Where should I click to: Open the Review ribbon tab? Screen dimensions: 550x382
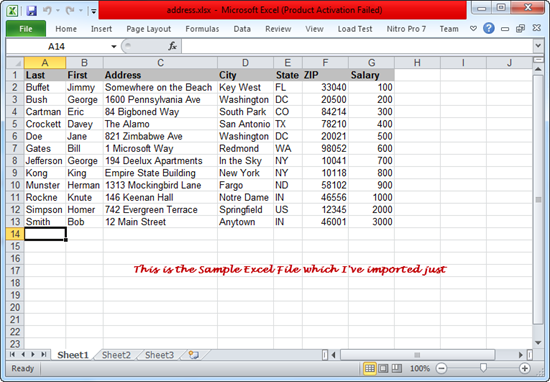[278, 29]
